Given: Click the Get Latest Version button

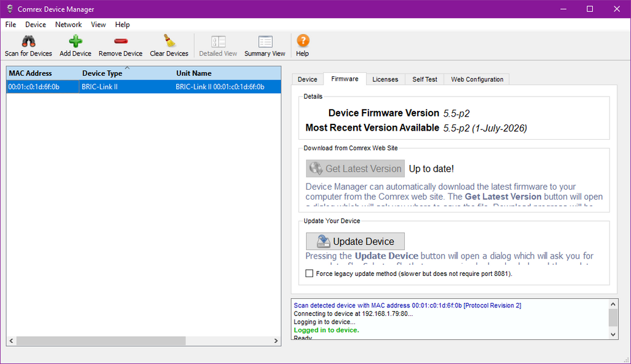Looking at the screenshot, I should (x=356, y=169).
